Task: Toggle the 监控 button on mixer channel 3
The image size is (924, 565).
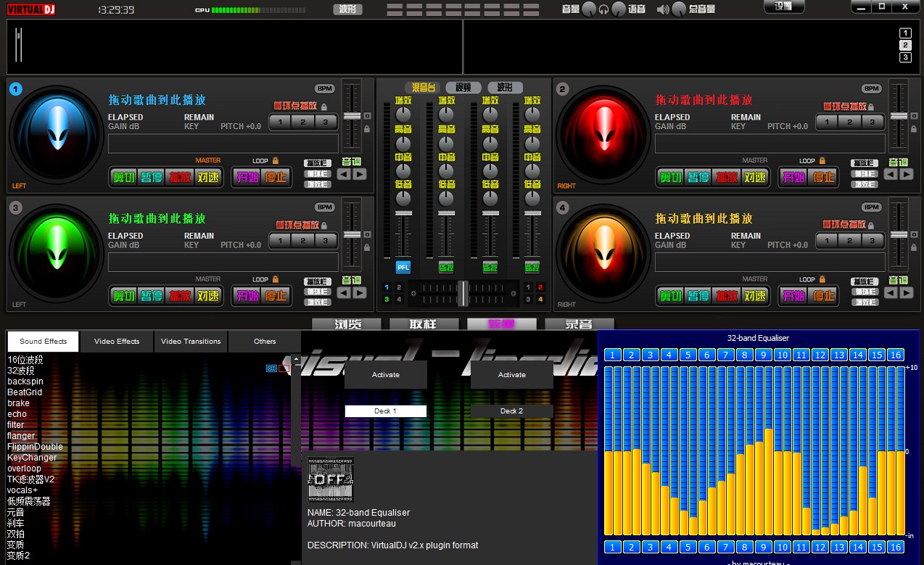Action: [x=490, y=267]
